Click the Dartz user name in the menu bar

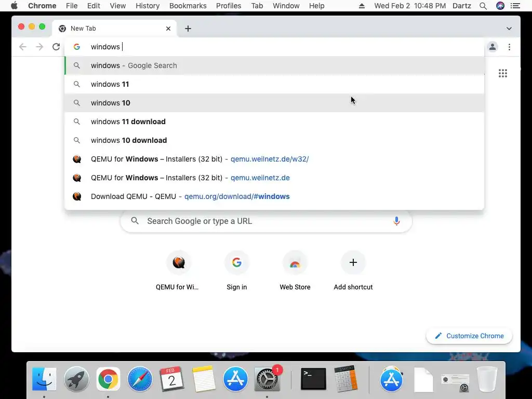tap(462, 6)
